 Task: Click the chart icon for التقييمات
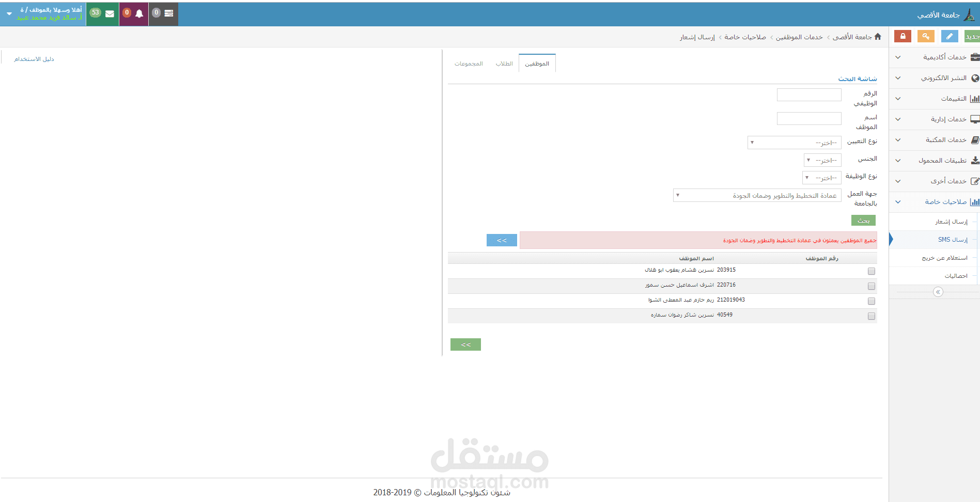(975, 99)
